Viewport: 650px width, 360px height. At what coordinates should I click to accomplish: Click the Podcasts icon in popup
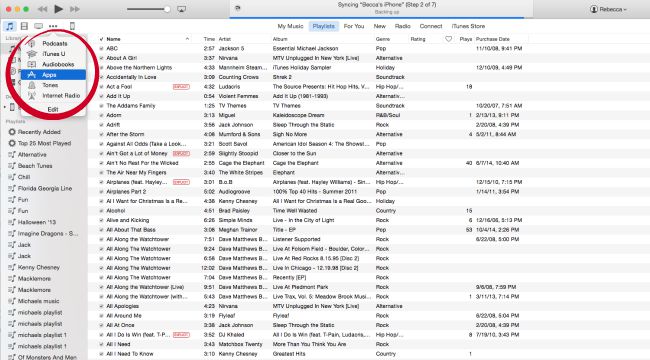[x=32, y=43]
